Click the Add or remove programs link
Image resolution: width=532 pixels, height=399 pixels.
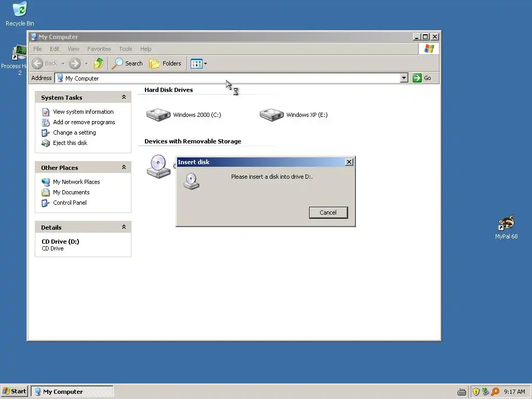(84, 122)
